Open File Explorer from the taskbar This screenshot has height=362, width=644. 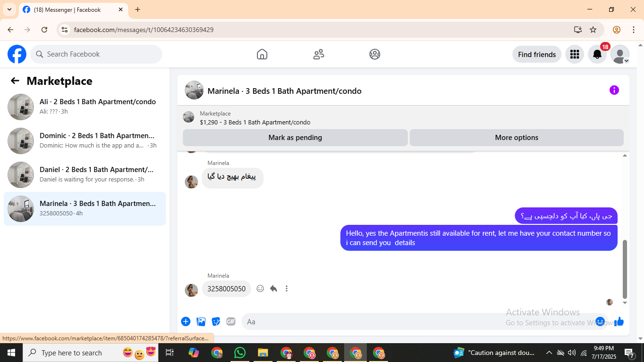[x=263, y=353]
